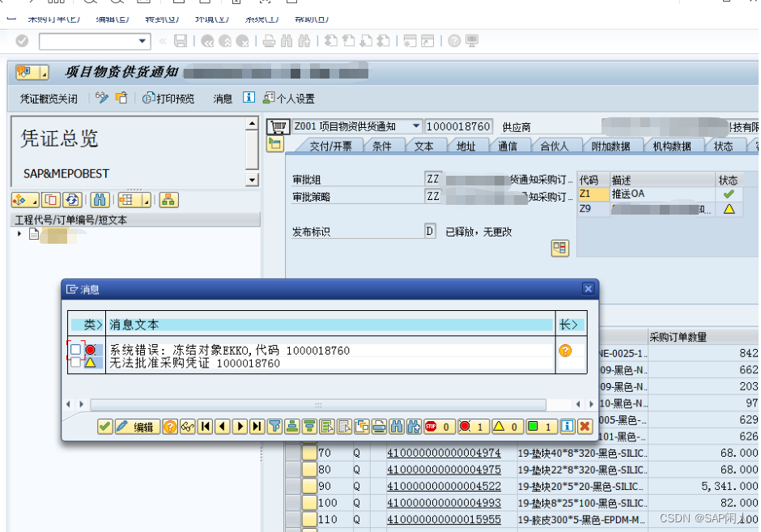The height and width of the screenshot is (532, 761).
Task: Click the filter funnel icon in 消息 dialog
Action: coord(274,427)
